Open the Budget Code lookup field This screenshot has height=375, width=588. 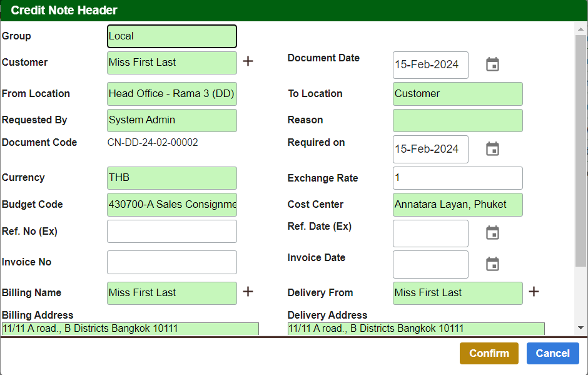point(171,204)
